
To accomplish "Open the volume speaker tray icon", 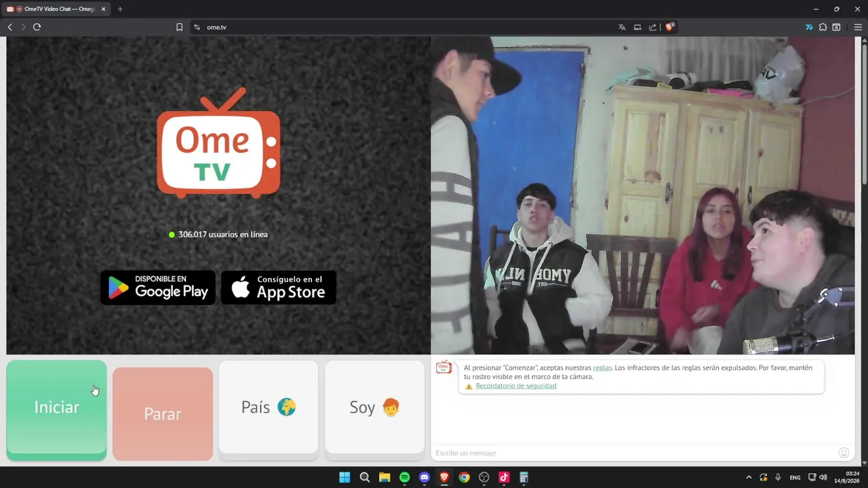I will tap(823, 477).
